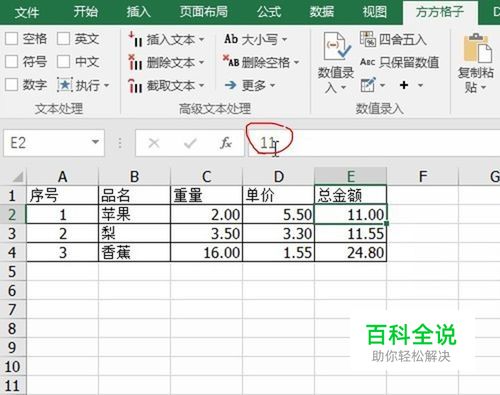Select the cell with value 16.00
This screenshot has width=500, height=395.
click(207, 252)
